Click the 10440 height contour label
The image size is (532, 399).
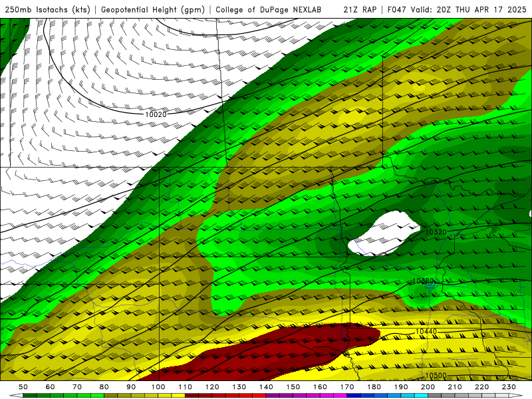tap(426, 331)
